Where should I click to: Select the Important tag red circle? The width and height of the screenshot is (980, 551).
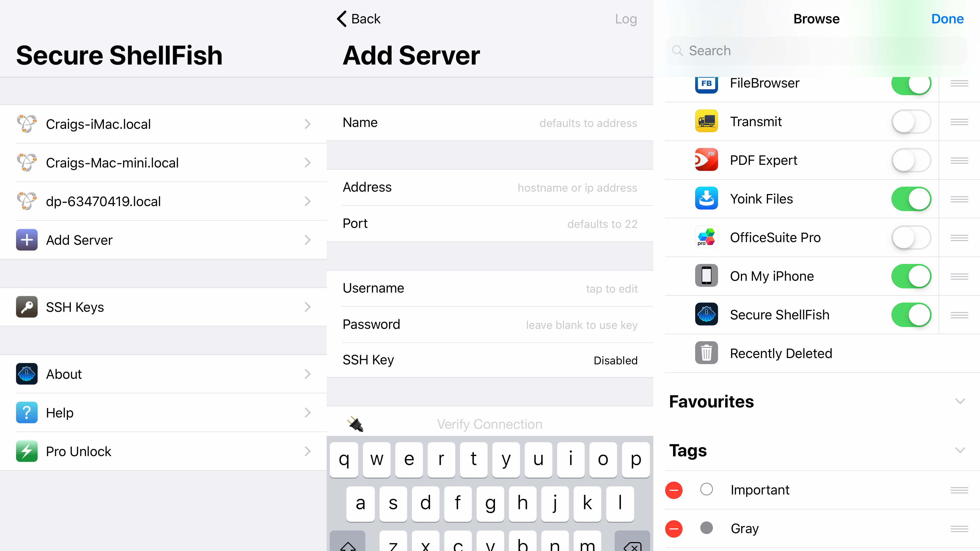point(674,489)
